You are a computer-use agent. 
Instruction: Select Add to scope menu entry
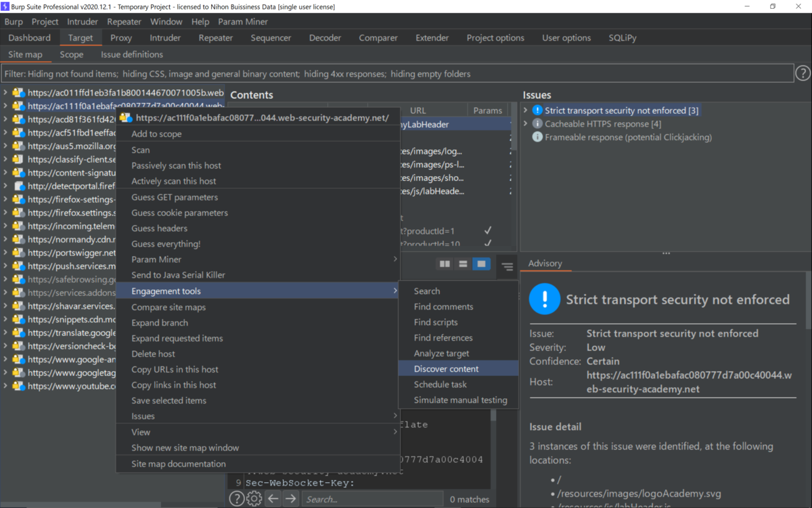[x=258, y=134]
